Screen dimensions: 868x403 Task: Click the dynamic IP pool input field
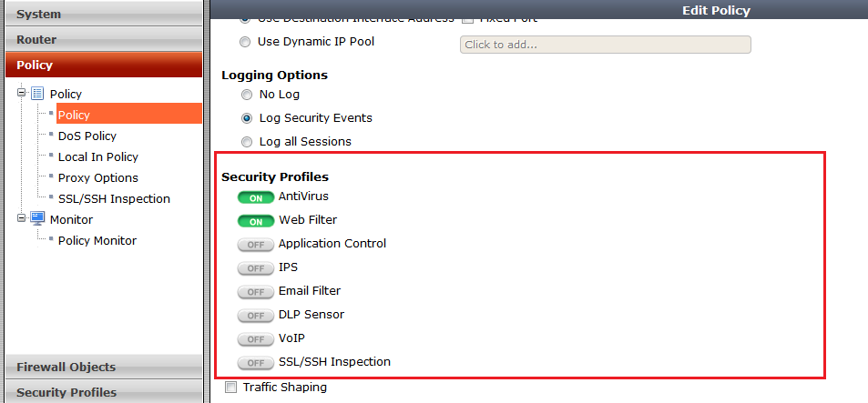pyautogui.click(x=605, y=45)
